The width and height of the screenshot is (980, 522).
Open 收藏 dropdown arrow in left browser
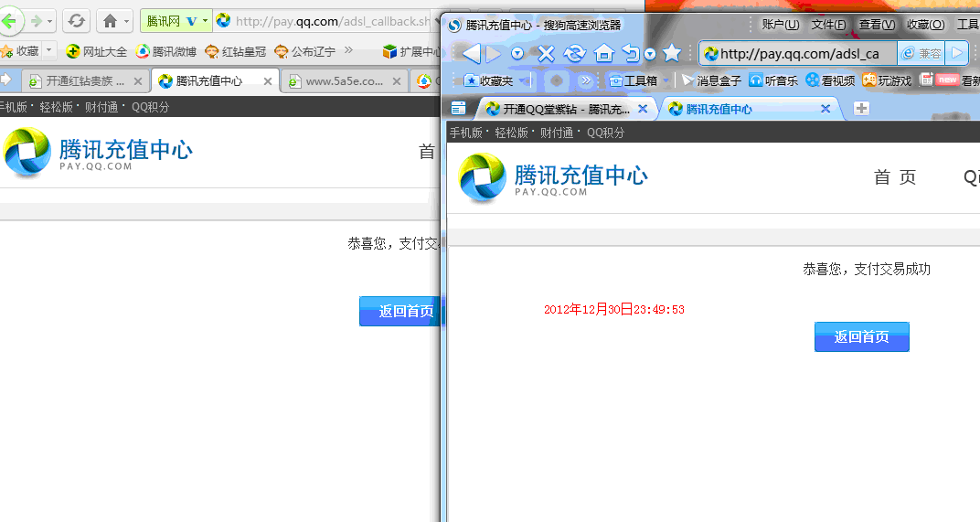point(48,50)
